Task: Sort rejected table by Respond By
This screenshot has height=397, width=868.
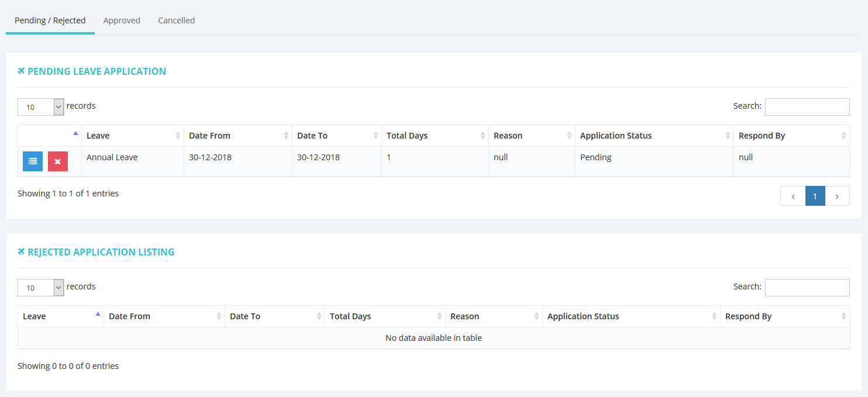Action: [x=784, y=316]
